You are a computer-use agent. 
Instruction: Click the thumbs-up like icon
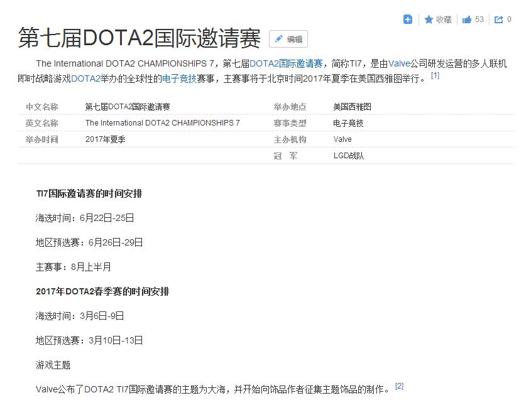coord(467,19)
